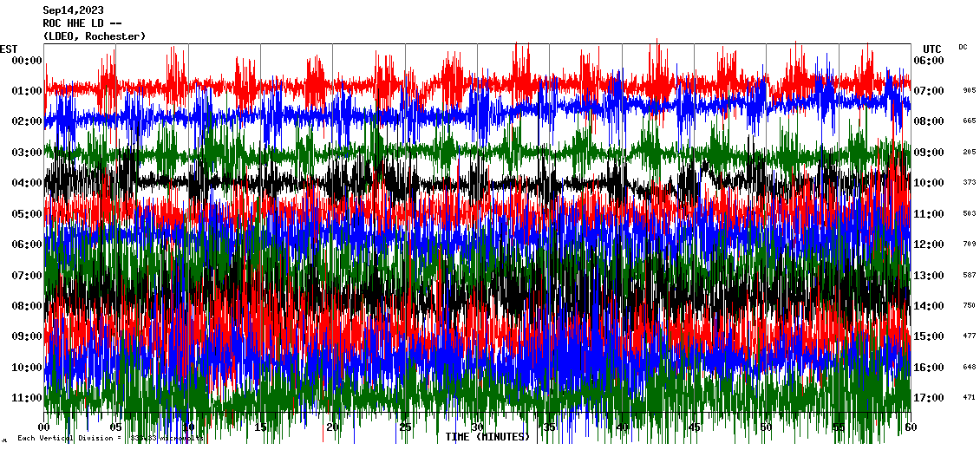Click the DC value 750

pyautogui.click(x=969, y=306)
